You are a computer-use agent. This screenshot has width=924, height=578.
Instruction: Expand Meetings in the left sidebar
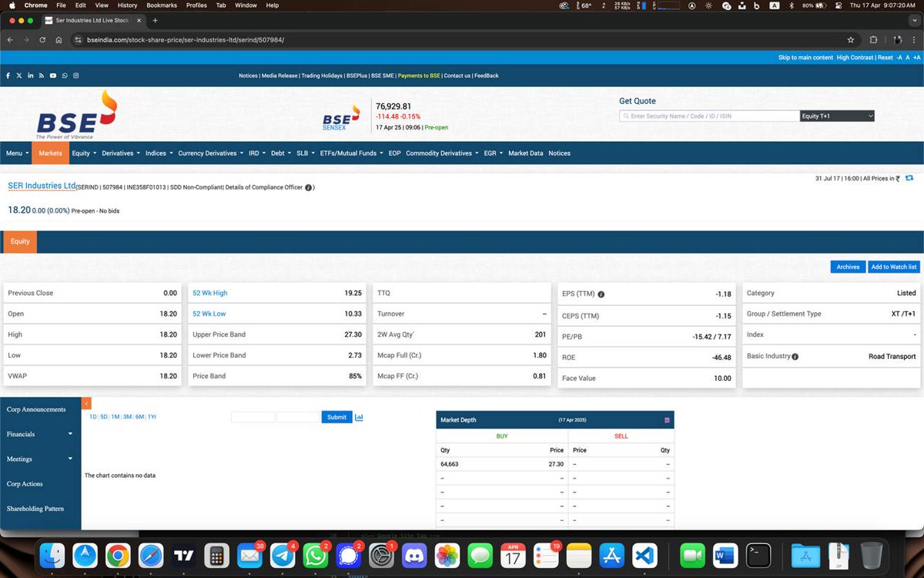coord(40,459)
